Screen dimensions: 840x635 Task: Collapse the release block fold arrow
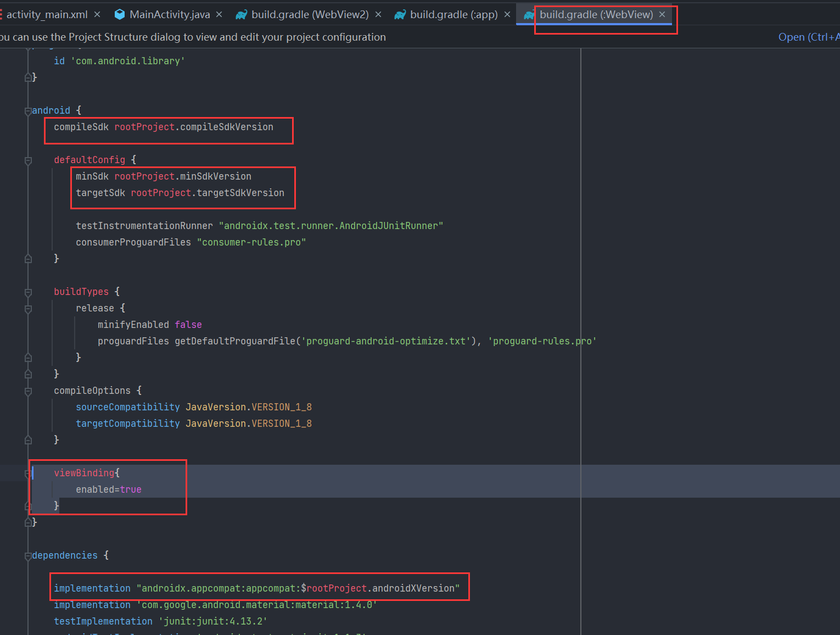click(28, 309)
